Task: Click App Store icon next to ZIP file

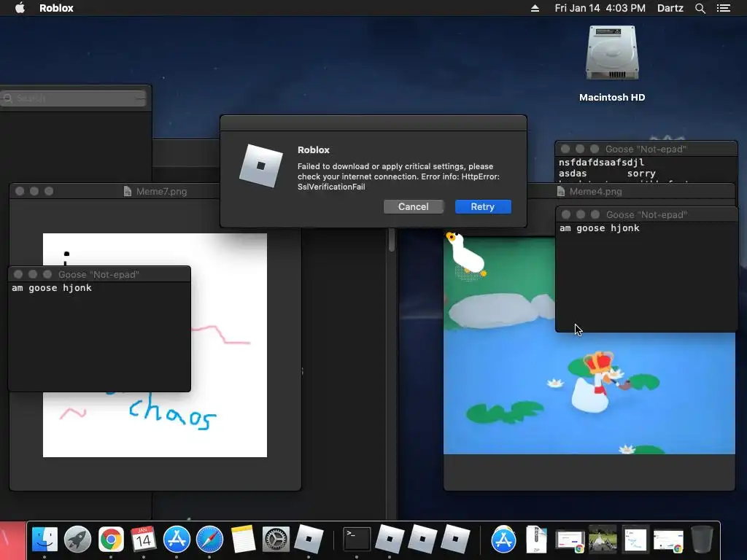Action: click(503, 540)
